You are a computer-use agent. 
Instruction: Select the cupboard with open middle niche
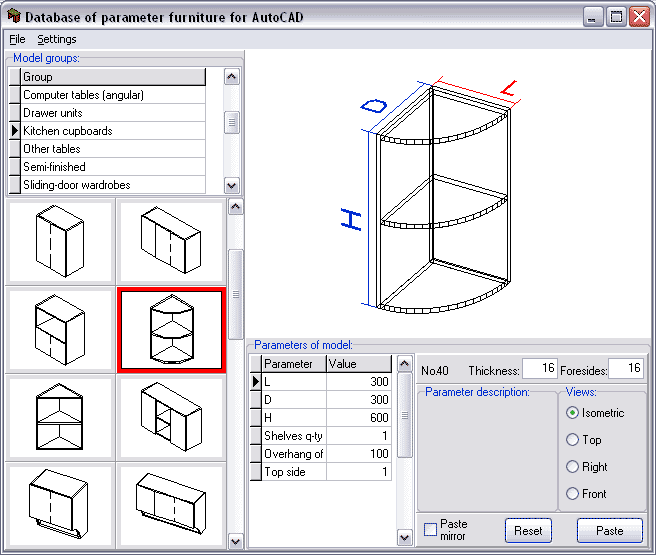168,416
